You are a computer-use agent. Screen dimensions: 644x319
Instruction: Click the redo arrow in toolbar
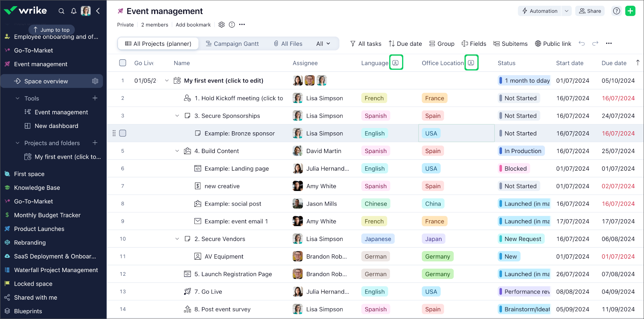point(595,44)
